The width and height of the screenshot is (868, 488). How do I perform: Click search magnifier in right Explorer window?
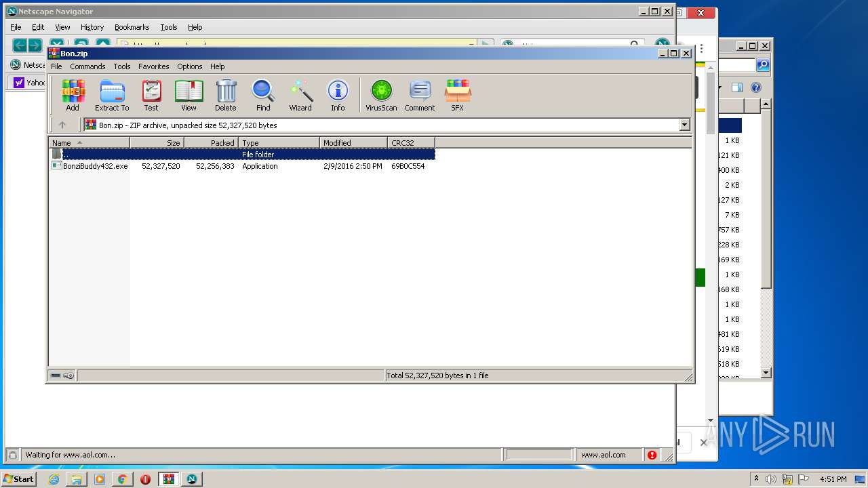(x=763, y=65)
